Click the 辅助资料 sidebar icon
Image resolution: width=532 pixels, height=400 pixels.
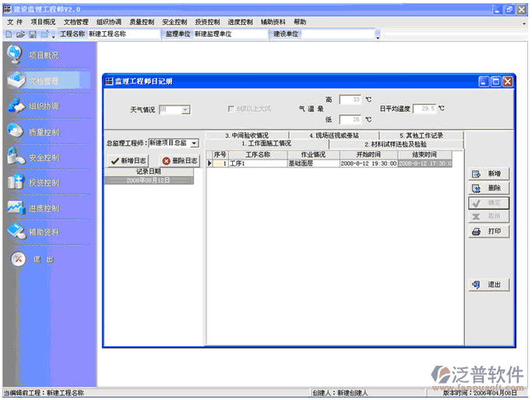click(16, 232)
